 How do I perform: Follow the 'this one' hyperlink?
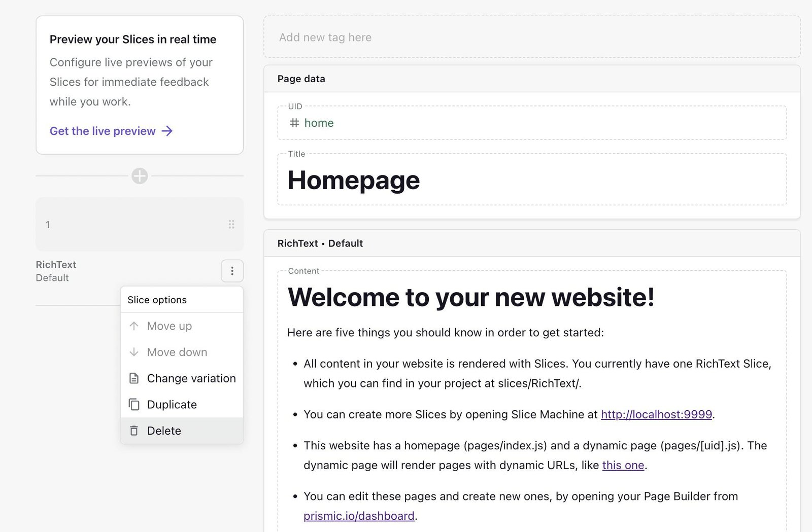pyautogui.click(x=623, y=465)
